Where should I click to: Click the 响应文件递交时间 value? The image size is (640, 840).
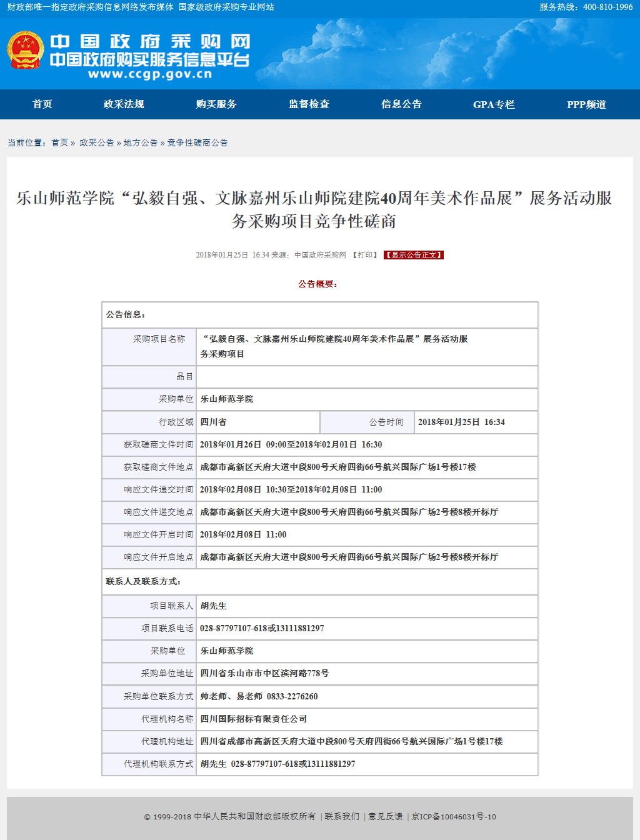click(291, 489)
